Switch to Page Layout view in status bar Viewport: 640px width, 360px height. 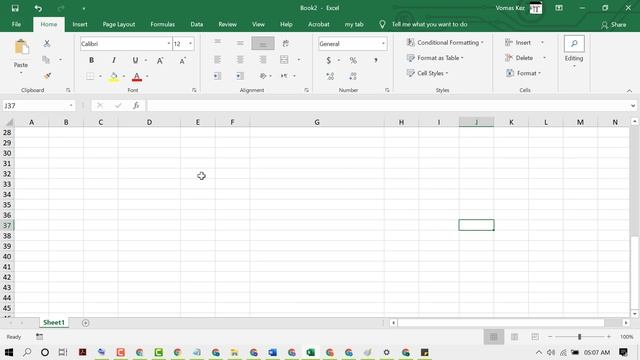click(x=514, y=337)
